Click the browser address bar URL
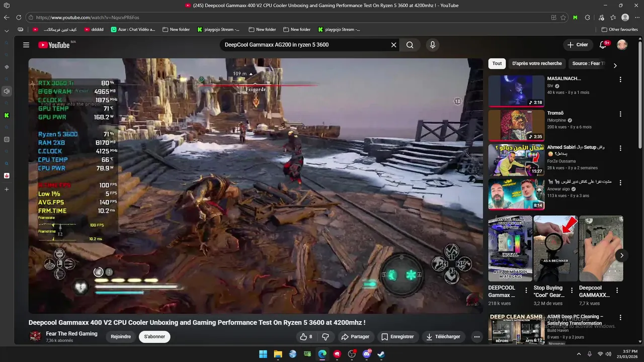The width and height of the screenshot is (644, 362). tap(88, 17)
